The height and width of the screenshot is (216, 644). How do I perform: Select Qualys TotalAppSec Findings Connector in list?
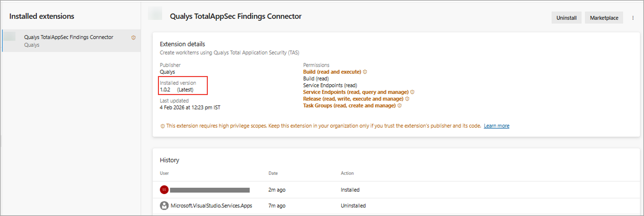click(x=69, y=37)
